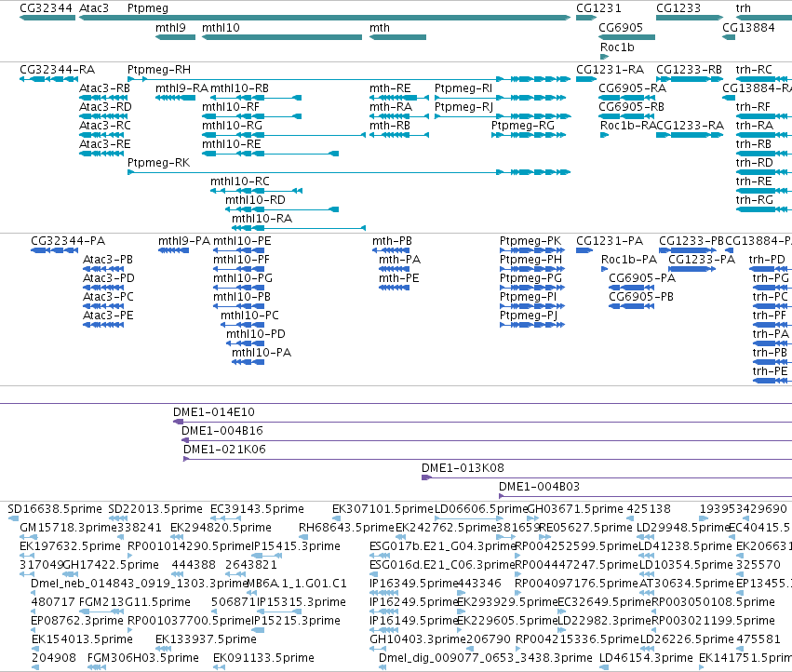Select the CG13884 gene label

pos(748,28)
